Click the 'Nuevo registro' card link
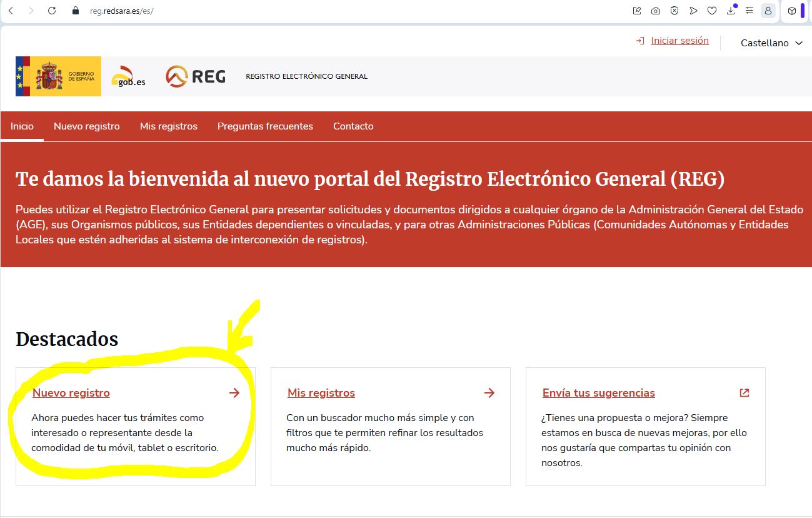Viewport: 812px width, 518px height. [71, 393]
